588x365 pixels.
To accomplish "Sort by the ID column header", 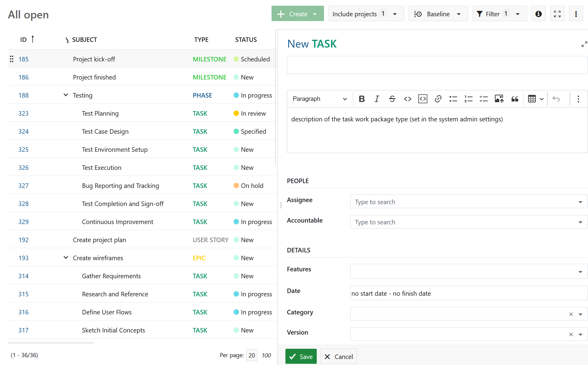I will tap(24, 40).
